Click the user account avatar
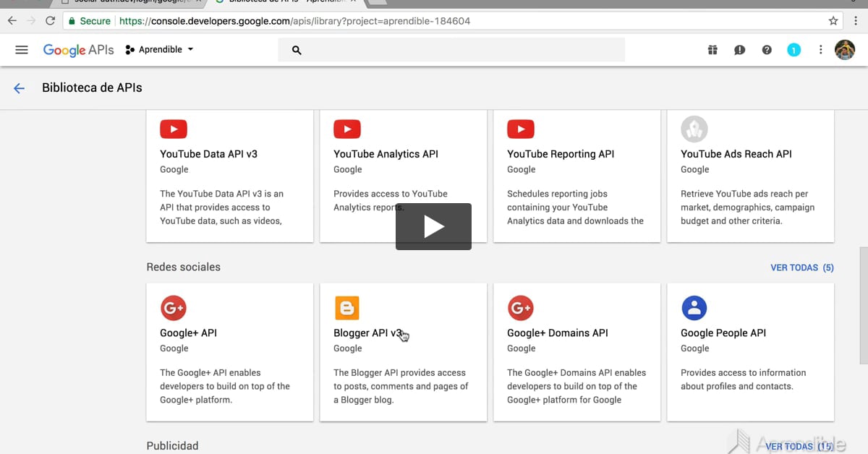 coord(845,50)
